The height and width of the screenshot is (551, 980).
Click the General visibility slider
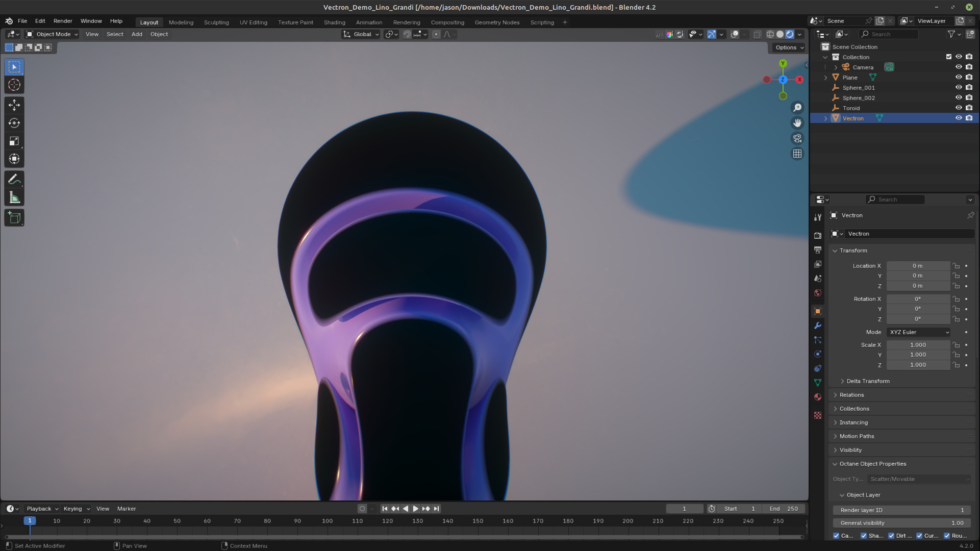901,523
